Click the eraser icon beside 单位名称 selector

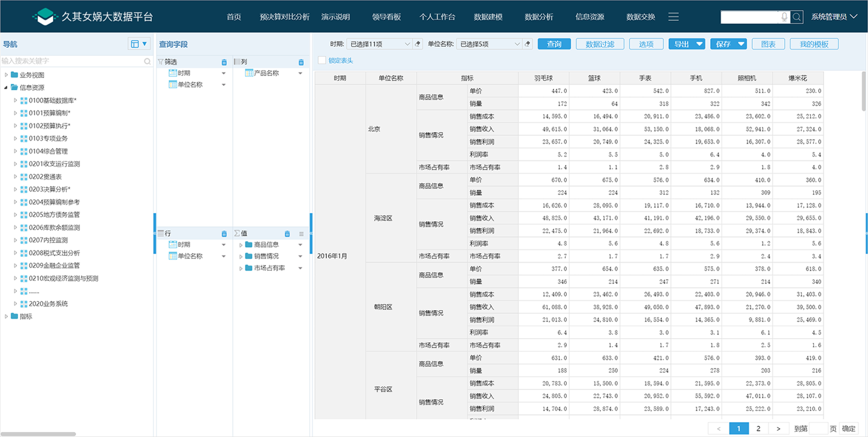coord(527,44)
